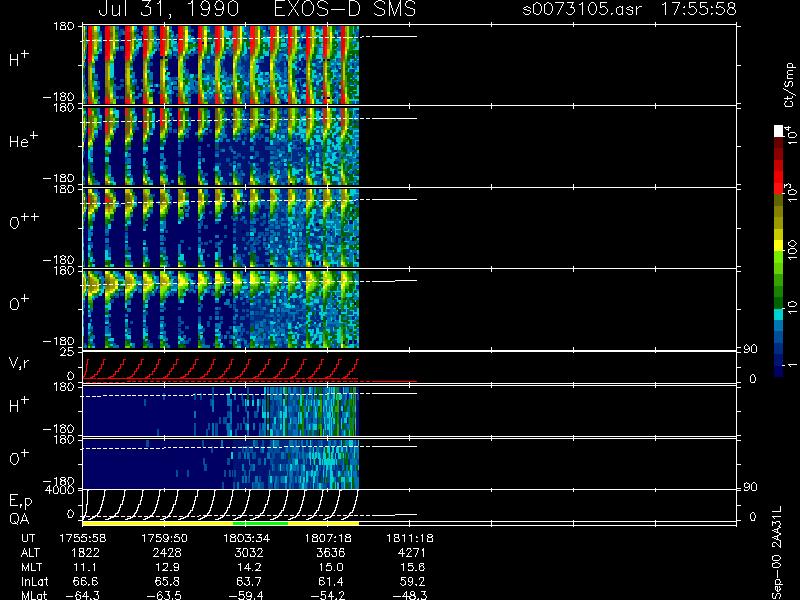Viewport: 800px width, 600px height.
Task: Select the 'V,r' panel label
Action: tap(20, 363)
